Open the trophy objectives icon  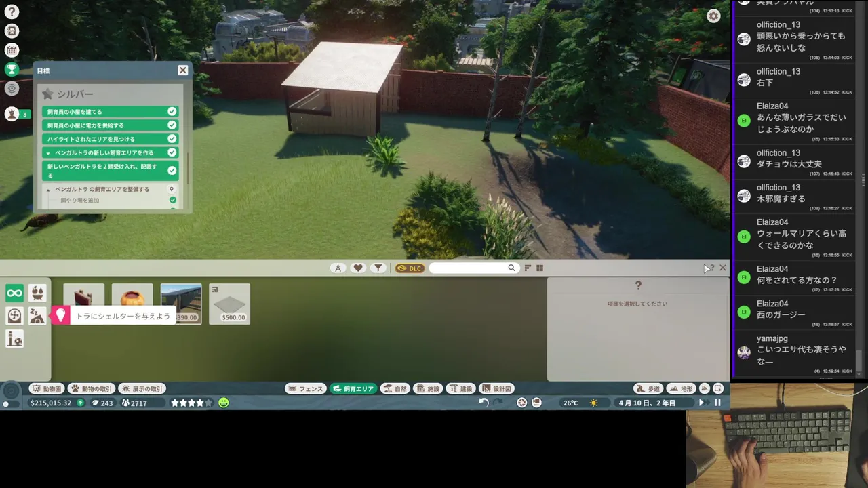12,68
